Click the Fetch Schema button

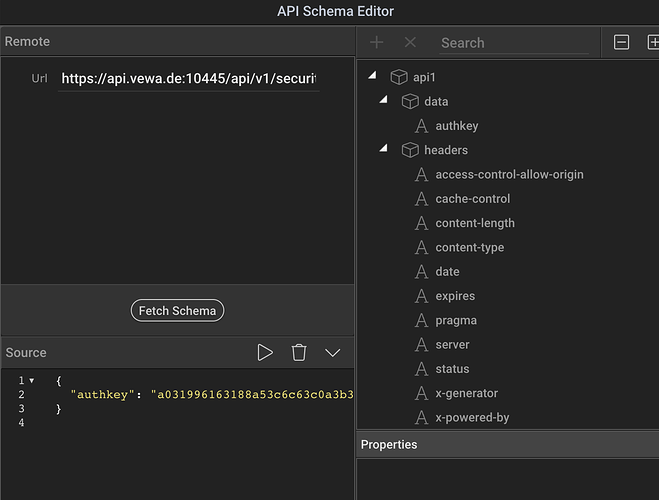177,311
